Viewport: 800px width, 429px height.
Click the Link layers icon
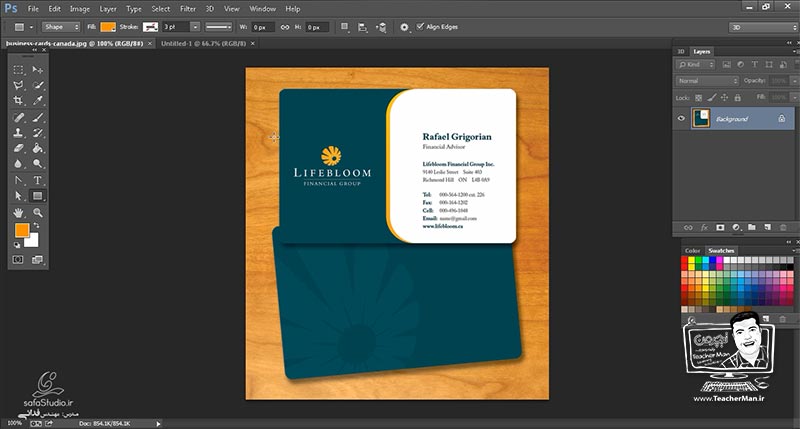[x=688, y=228]
